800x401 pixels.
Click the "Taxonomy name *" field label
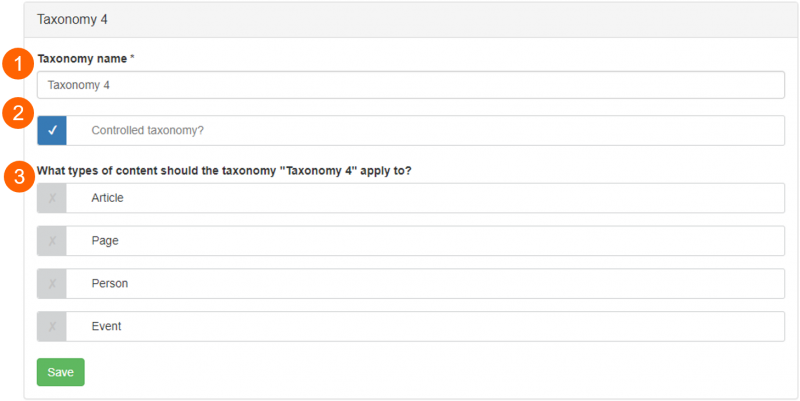[86, 59]
